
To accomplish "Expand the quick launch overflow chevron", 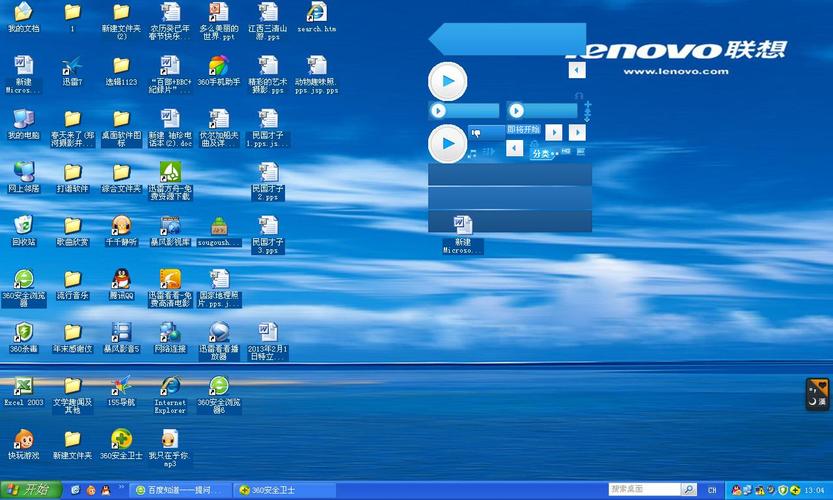I will [121, 487].
